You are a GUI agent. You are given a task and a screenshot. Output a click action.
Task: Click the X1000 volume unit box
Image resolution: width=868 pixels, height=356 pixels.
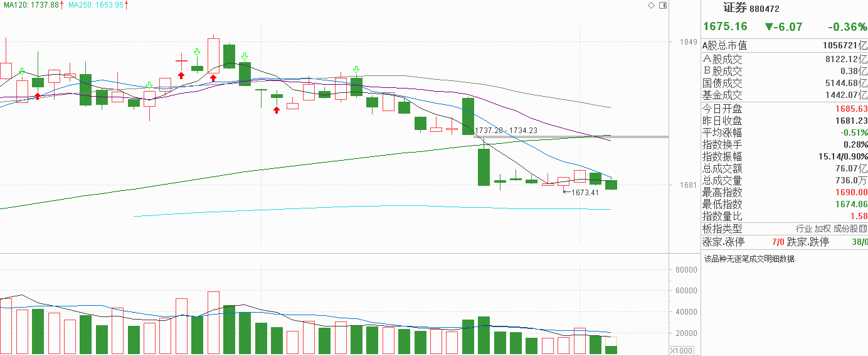[680, 350]
